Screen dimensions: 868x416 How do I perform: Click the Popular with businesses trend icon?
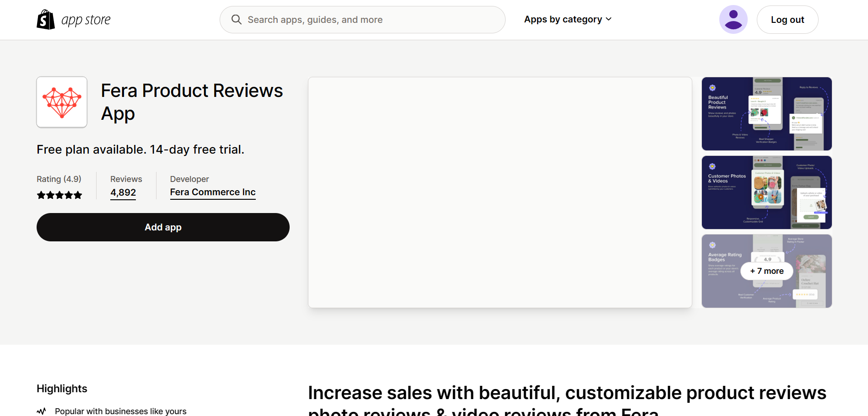click(x=42, y=411)
